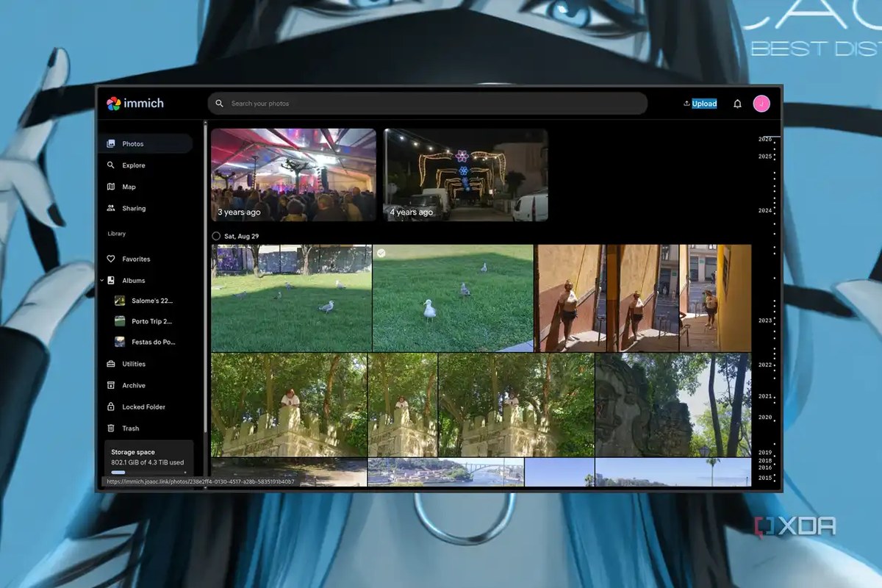Click Salome's album thumbnail icon
The image size is (882, 588).
(120, 301)
